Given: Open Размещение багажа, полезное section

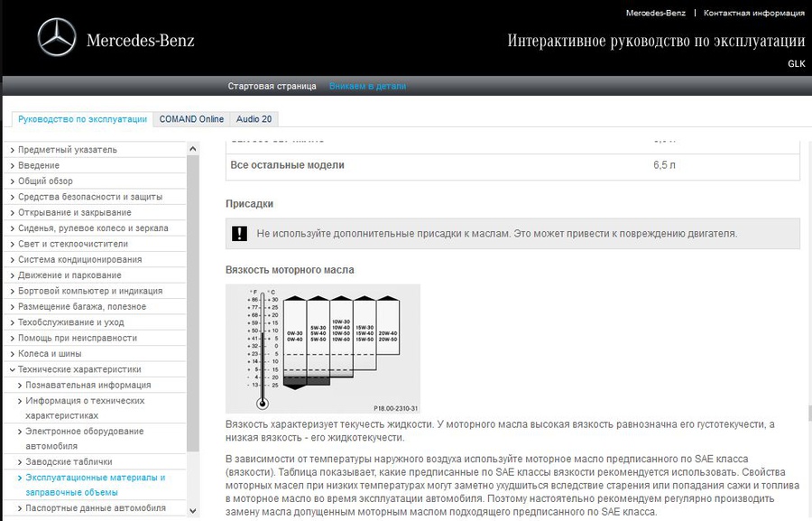Looking at the screenshot, I should [82, 306].
